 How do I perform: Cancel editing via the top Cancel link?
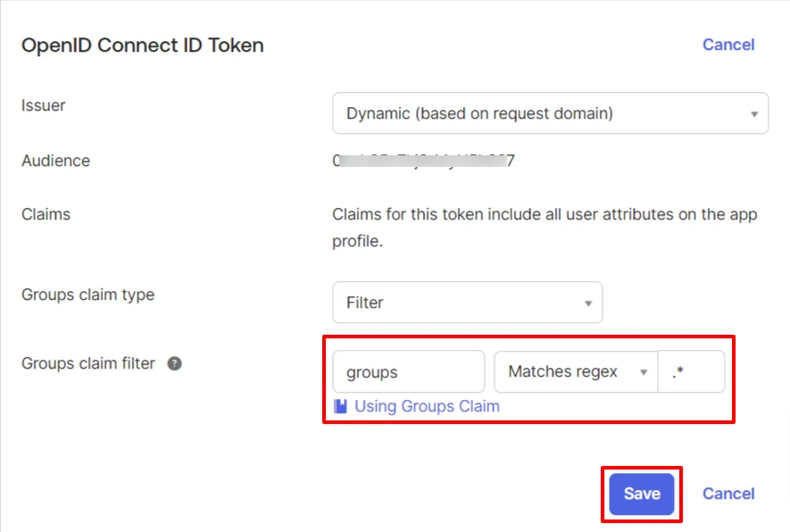pyautogui.click(x=728, y=45)
